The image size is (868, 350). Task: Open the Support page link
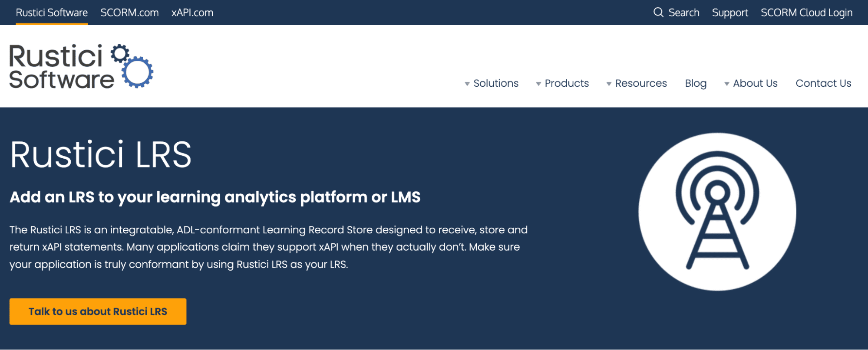[730, 13]
